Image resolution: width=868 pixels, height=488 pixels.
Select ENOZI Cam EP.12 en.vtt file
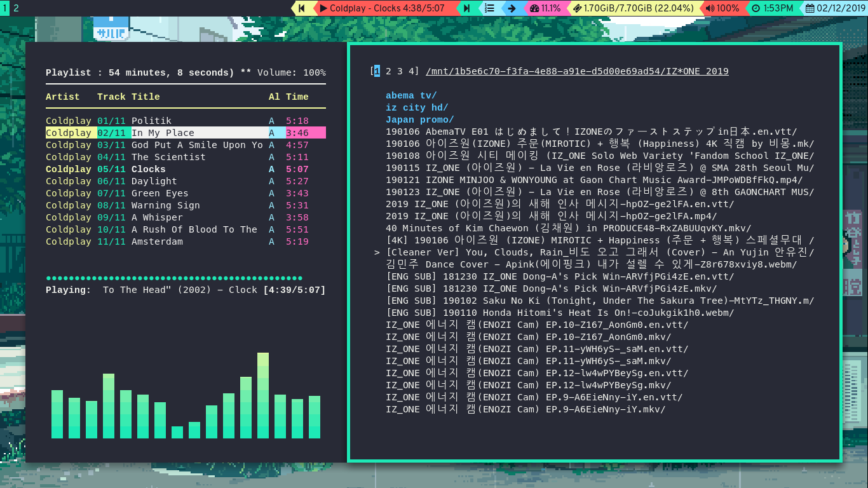tap(537, 373)
